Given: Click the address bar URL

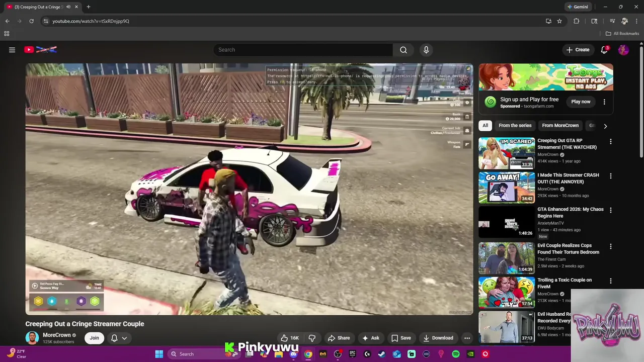Looking at the screenshot, I should (x=91, y=21).
